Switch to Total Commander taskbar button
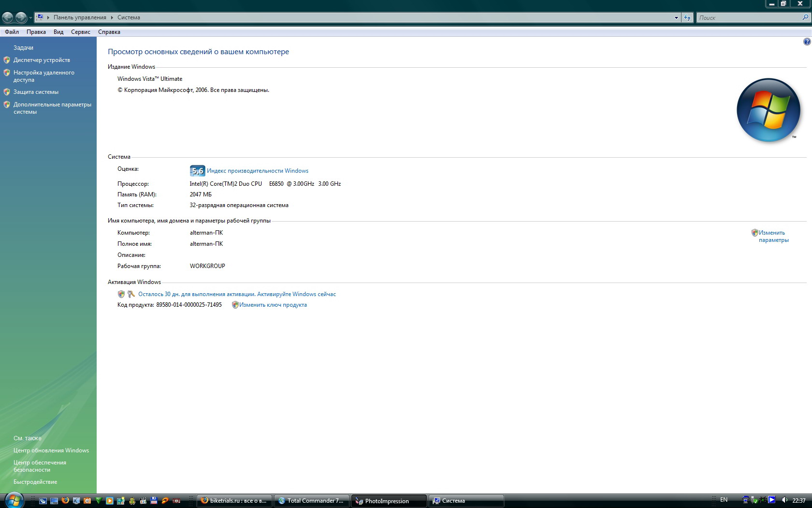812x508 pixels. 311,501
